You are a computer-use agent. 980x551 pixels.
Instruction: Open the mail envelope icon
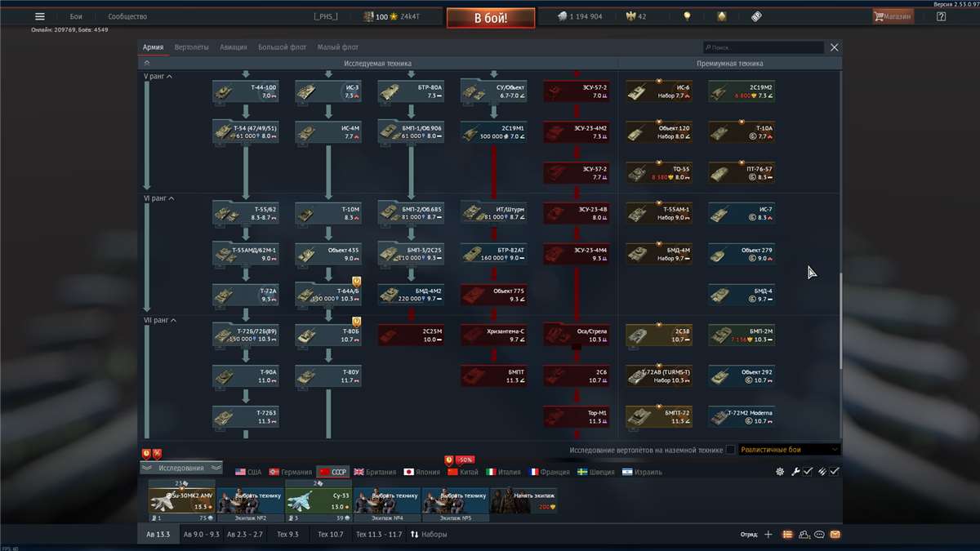click(x=835, y=535)
